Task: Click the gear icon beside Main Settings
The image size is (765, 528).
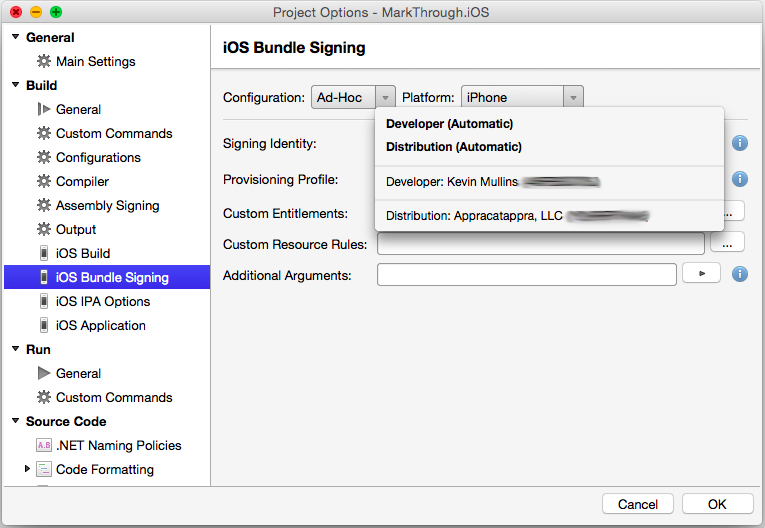Action: coord(43,62)
